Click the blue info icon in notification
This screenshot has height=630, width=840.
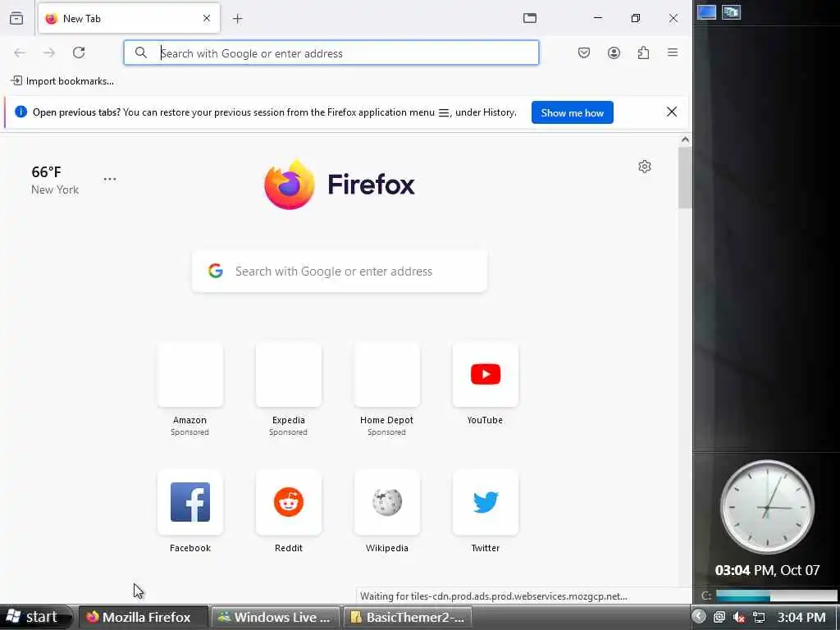(x=21, y=112)
